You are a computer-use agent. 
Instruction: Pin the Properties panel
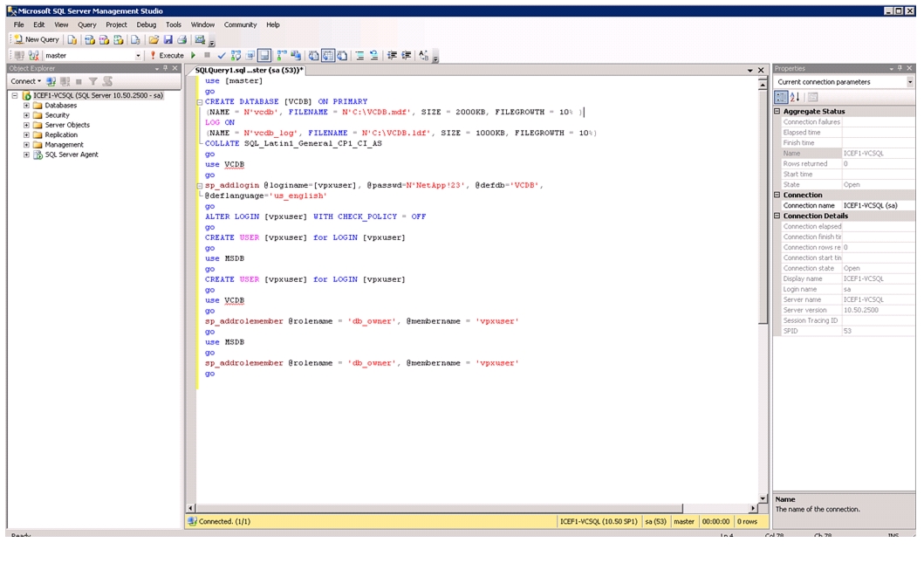[900, 68]
